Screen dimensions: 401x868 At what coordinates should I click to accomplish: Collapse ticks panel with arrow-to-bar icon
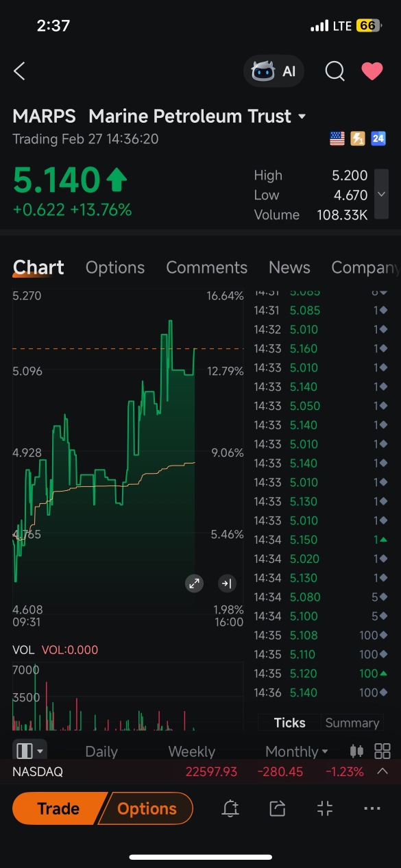(227, 583)
